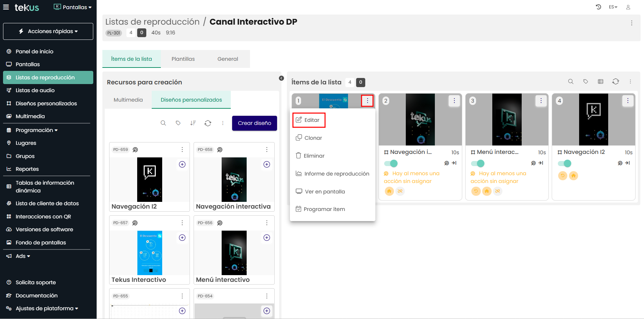Click the tag filter icon in Ítems de la lista
The width and height of the screenshot is (644, 319).
(586, 82)
